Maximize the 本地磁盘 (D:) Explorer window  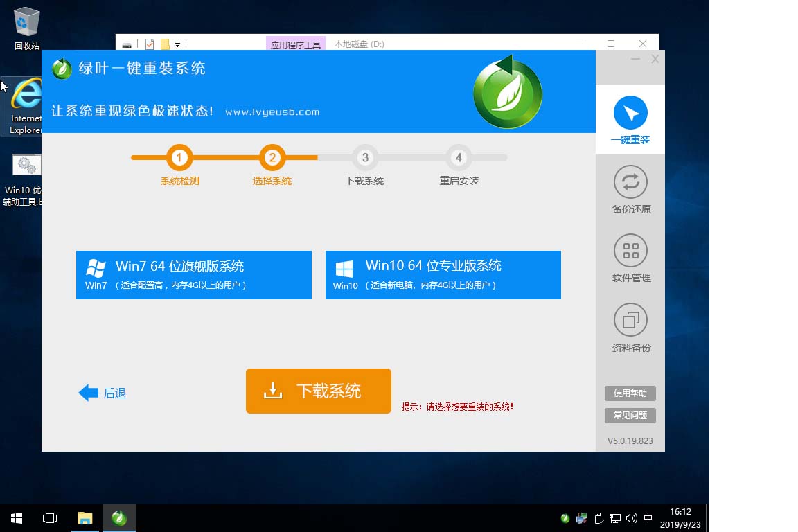click(x=611, y=44)
